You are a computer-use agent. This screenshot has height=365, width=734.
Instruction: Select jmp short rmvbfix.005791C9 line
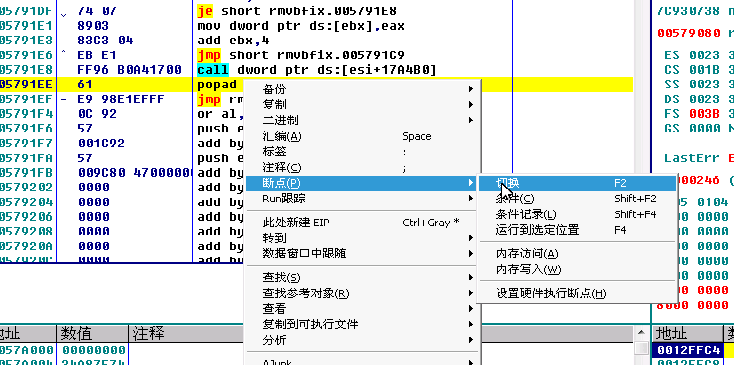tap(301, 55)
